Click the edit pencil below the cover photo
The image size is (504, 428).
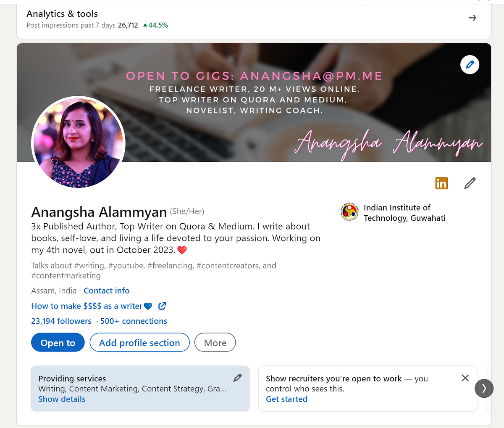click(x=469, y=182)
